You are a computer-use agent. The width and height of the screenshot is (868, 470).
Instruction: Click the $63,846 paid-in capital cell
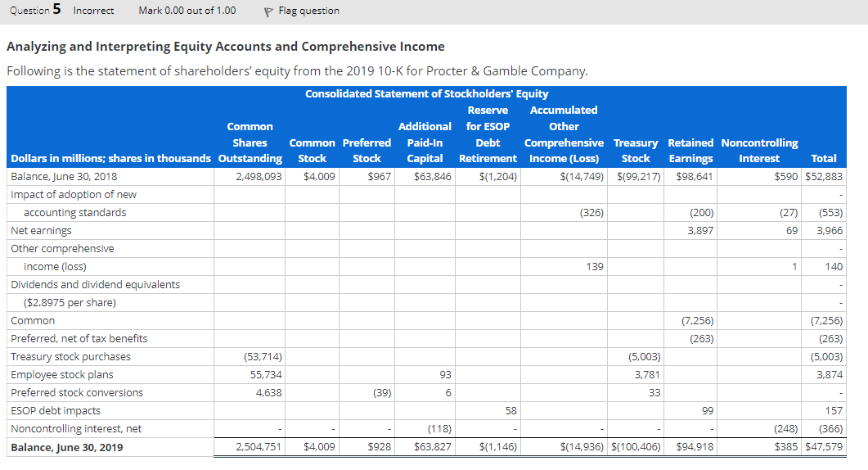coord(425,177)
